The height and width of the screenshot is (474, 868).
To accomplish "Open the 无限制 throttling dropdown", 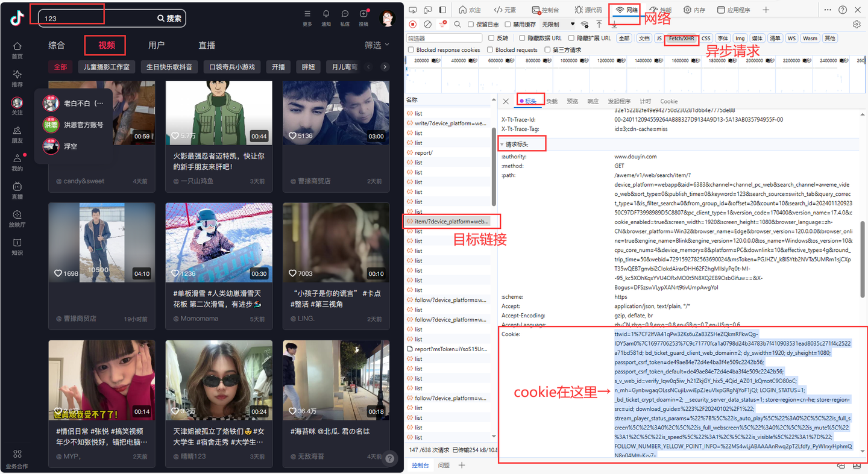I will [x=558, y=25].
